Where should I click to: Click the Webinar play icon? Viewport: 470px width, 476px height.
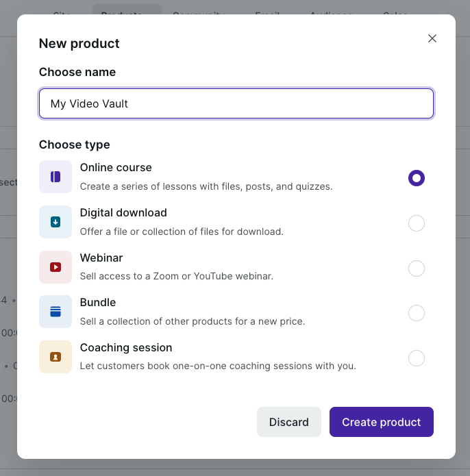coord(55,267)
